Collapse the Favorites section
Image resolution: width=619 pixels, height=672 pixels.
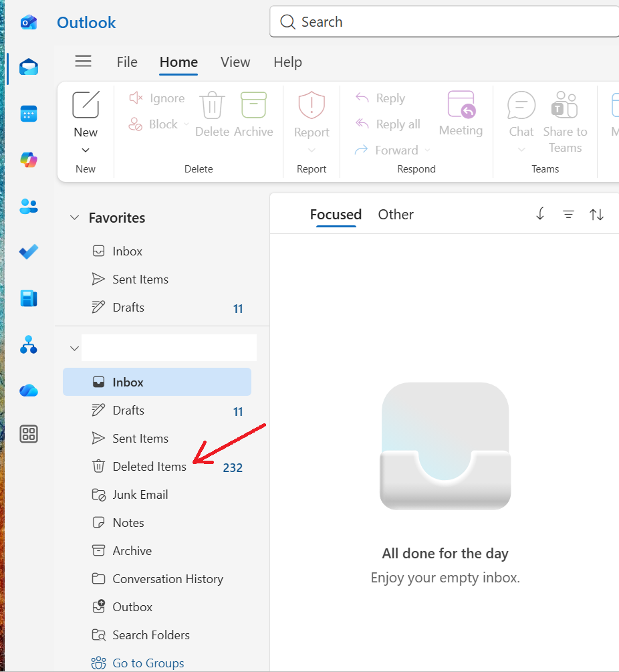[x=75, y=218]
